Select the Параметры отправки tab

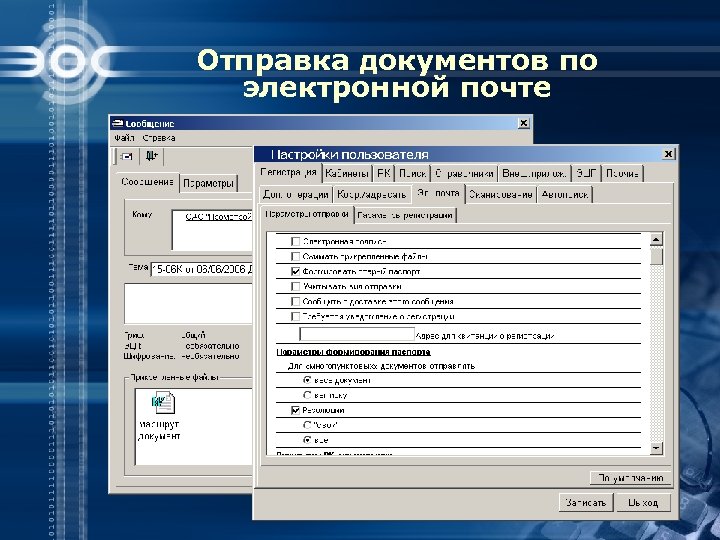pyautogui.click(x=307, y=214)
